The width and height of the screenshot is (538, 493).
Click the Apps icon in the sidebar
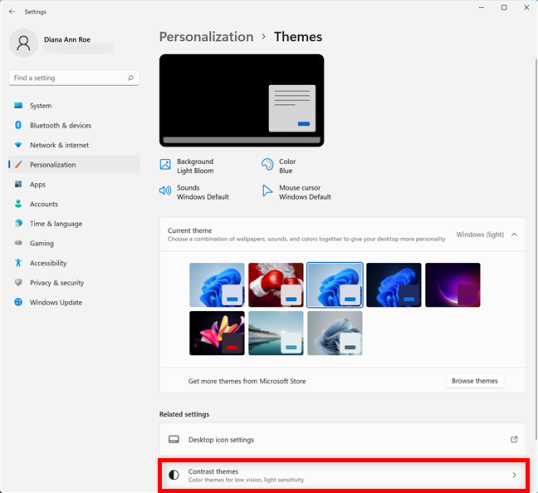pyautogui.click(x=18, y=184)
